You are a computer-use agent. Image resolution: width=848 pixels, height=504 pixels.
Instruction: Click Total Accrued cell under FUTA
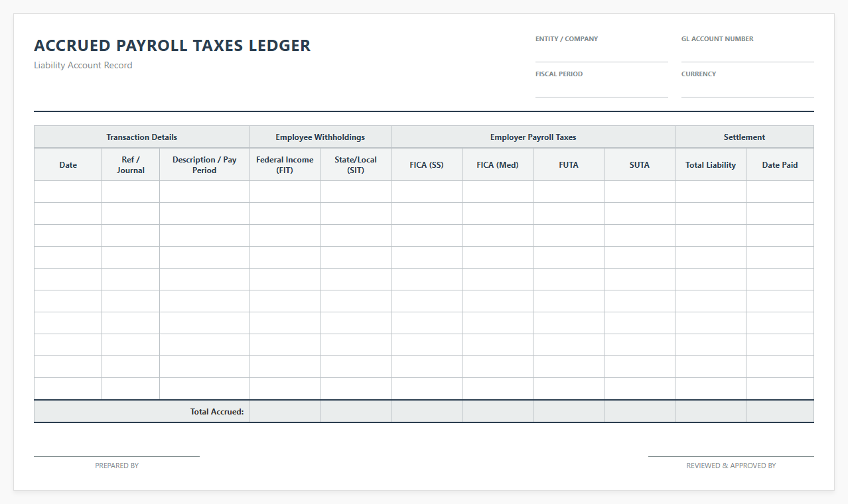pyautogui.click(x=569, y=411)
